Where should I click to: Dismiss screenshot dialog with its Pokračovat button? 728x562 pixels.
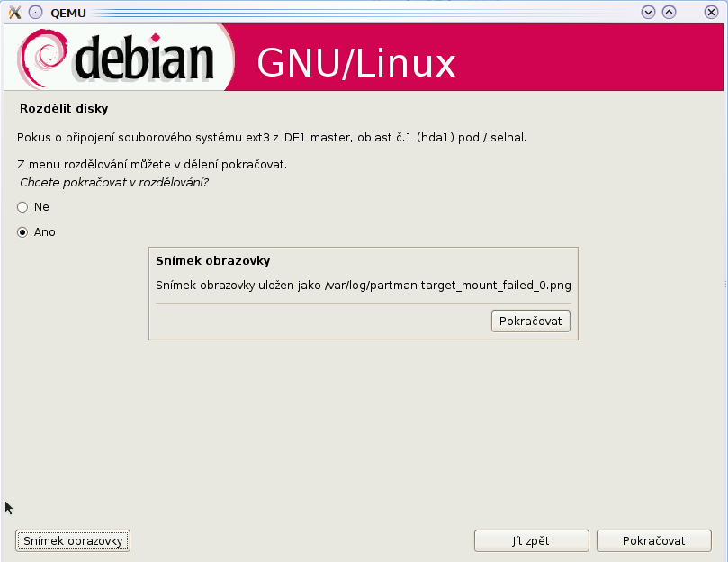click(x=531, y=322)
